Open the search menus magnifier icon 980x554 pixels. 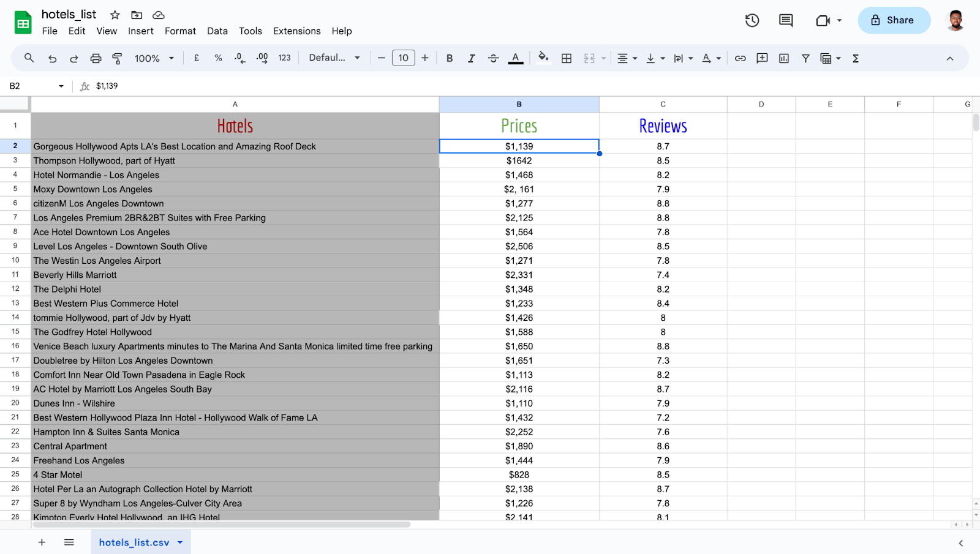tap(29, 58)
